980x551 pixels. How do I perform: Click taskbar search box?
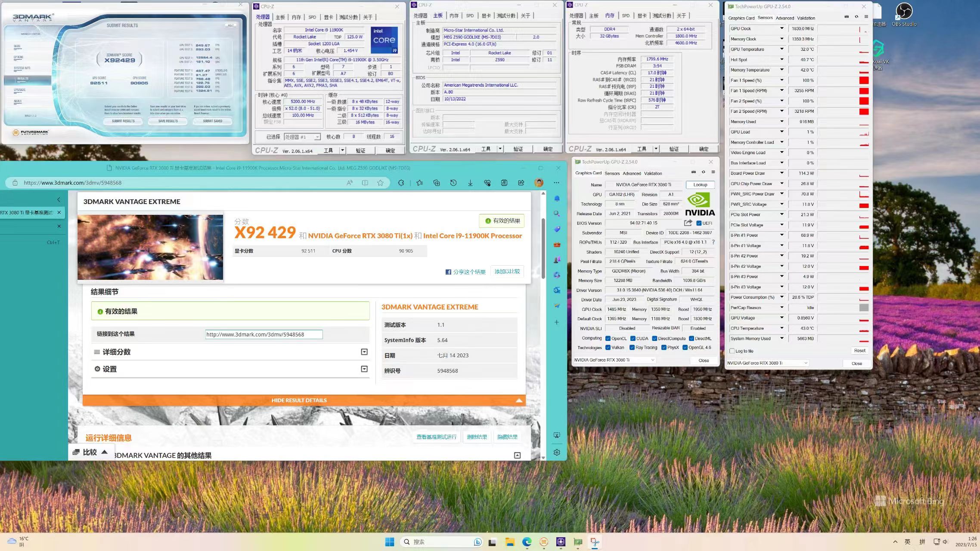coord(441,542)
